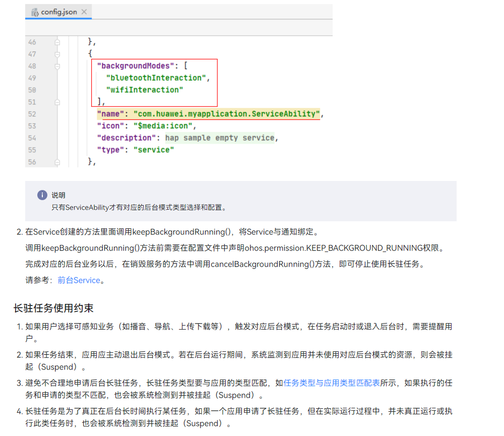This screenshot has height=436, width=504.
Task: Select the config.json editor tab
Action: pos(58,12)
